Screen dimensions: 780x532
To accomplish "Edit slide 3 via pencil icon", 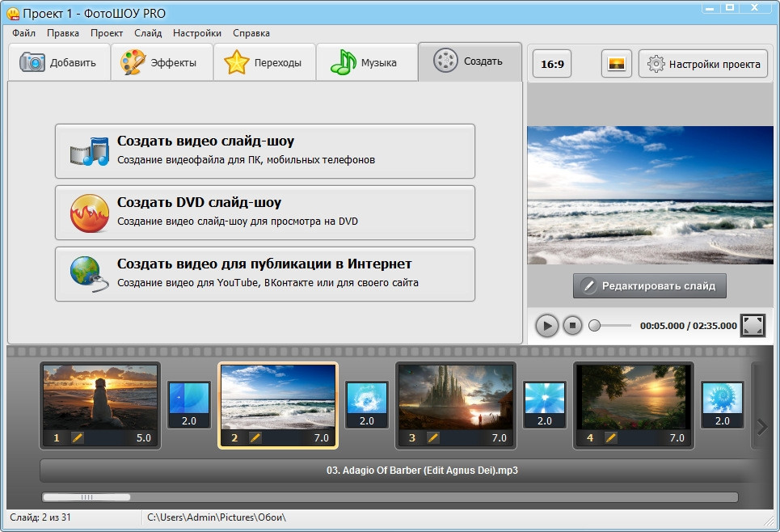I will coord(432,438).
